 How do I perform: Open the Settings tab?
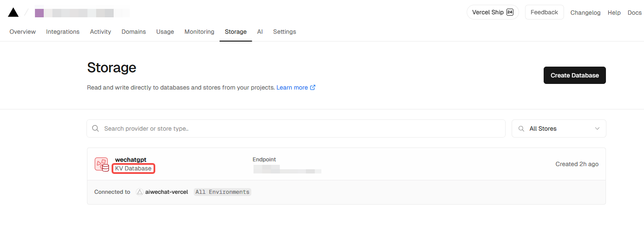coord(285,32)
